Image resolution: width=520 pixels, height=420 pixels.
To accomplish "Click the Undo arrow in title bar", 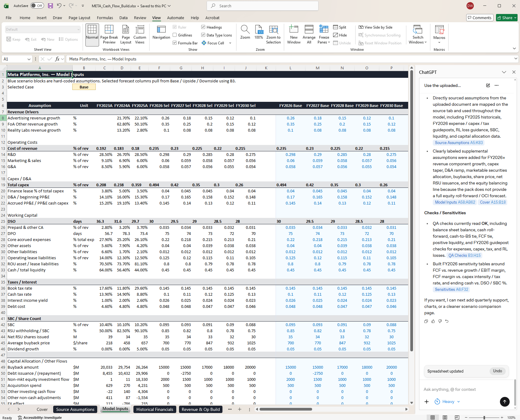I will (x=59, y=6).
